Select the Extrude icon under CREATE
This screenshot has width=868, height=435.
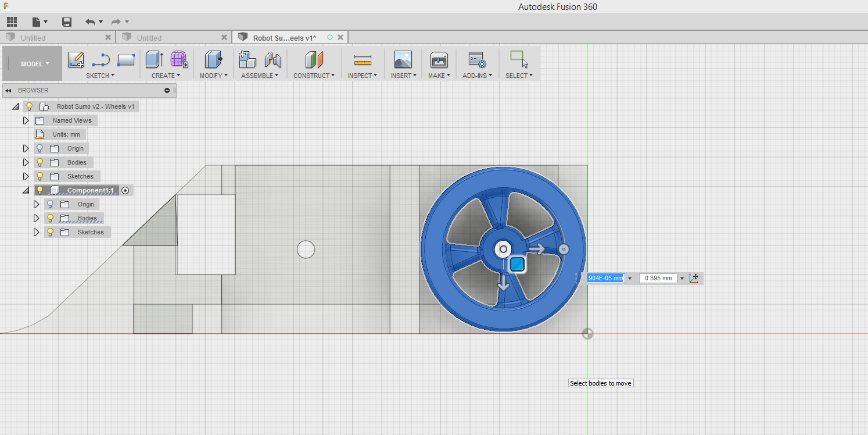(x=153, y=60)
